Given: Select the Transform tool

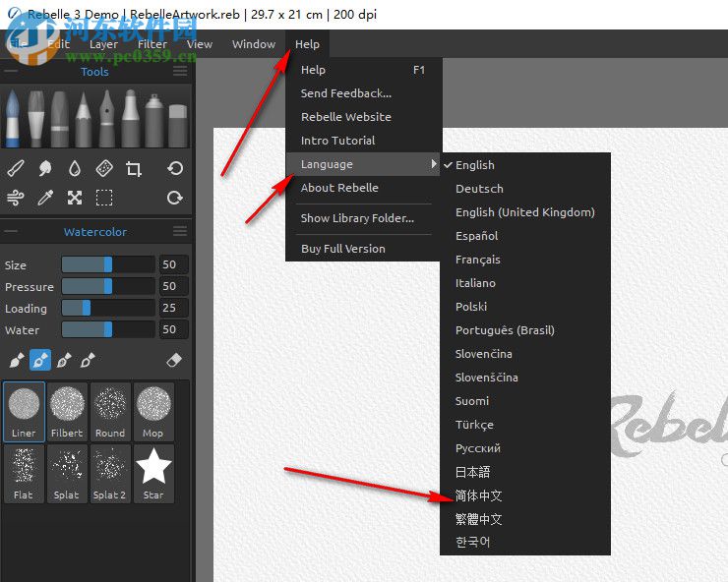Looking at the screenshot, I should click(75, 199).
